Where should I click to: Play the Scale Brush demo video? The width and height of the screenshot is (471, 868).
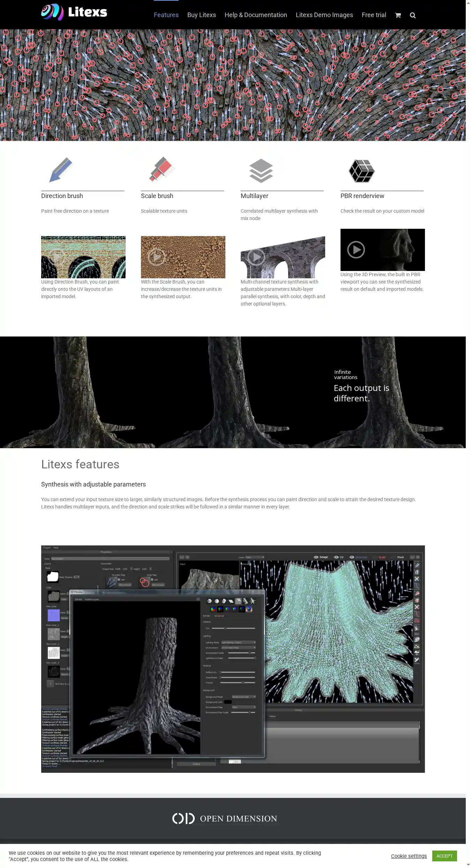click(x=156, y=257)
